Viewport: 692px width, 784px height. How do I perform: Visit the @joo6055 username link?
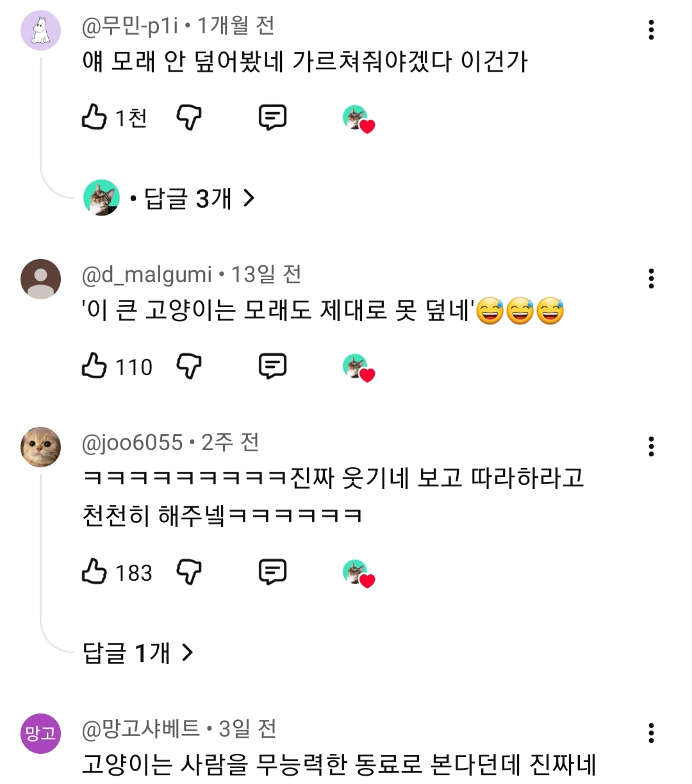coord(133,442)
